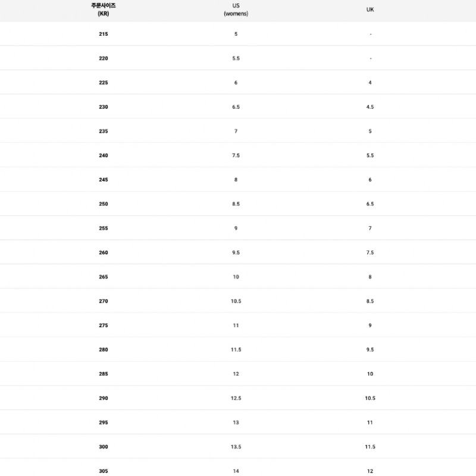Click the UK size 4 cell
The width and height of the screenshot is (476, 476).
[x=370, y=83]
